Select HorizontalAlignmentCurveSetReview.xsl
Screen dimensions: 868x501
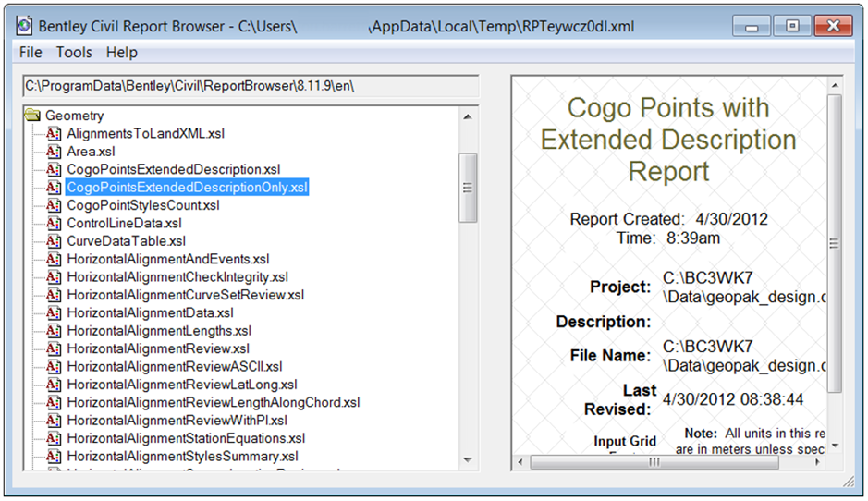[186, 295]
